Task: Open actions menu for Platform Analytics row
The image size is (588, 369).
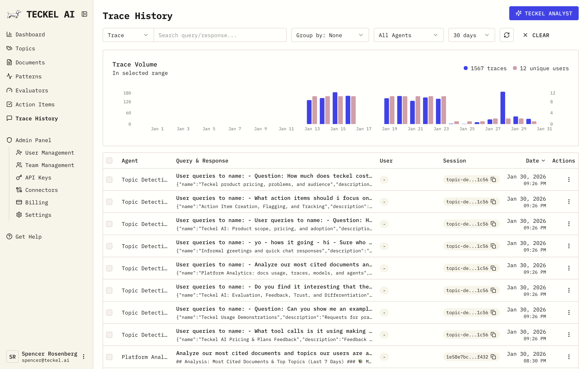Action: click(x=569, y=357)
